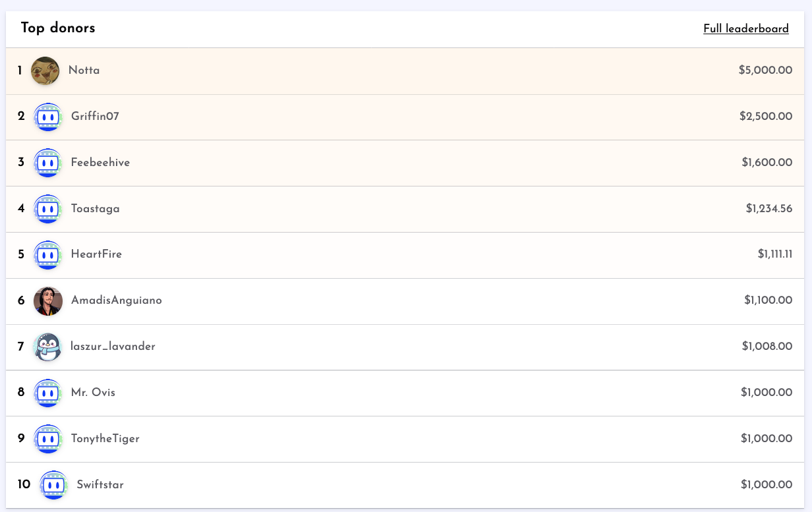Click the $5,000.00 donation amount
This screenshot has height=512, width=812.
click(x=765, y=71)
